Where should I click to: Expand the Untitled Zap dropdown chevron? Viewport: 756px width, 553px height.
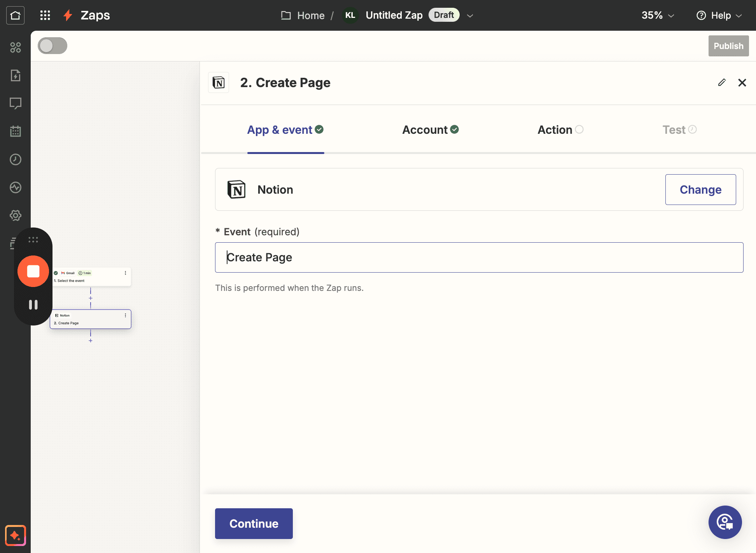click(470, 16)
